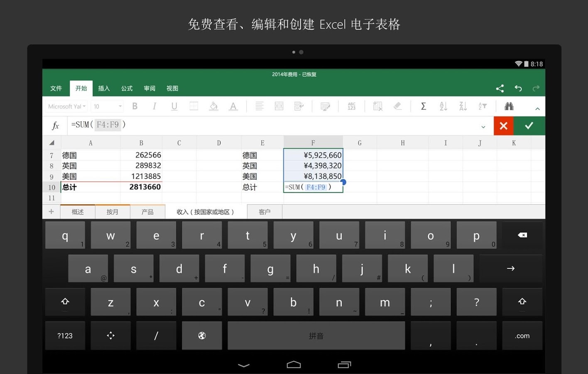The image size is (588, 374).
Task: Tap the ?123 symbols key
Action: click(x=65, y=335)
